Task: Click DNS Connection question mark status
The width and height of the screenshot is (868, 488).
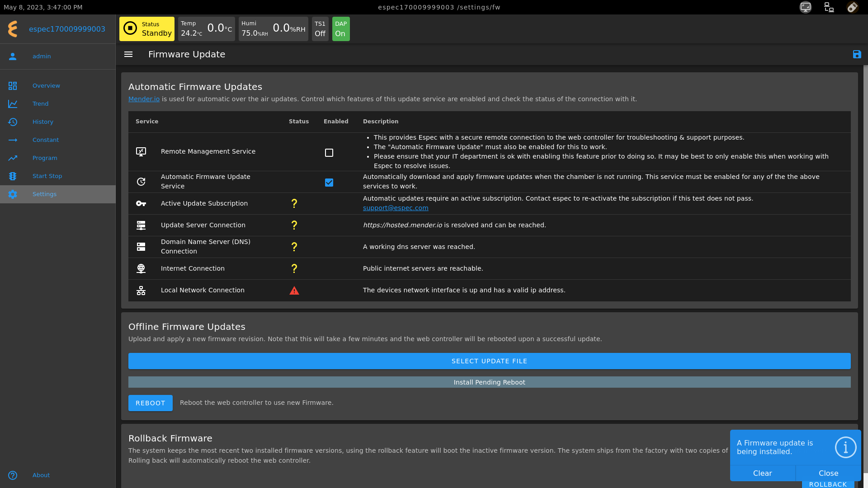Action: [x=294, y=247]
